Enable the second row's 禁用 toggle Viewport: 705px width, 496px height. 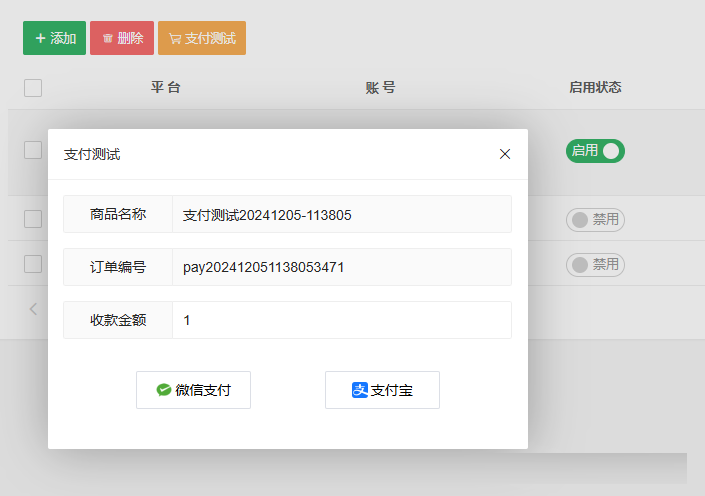595,220
